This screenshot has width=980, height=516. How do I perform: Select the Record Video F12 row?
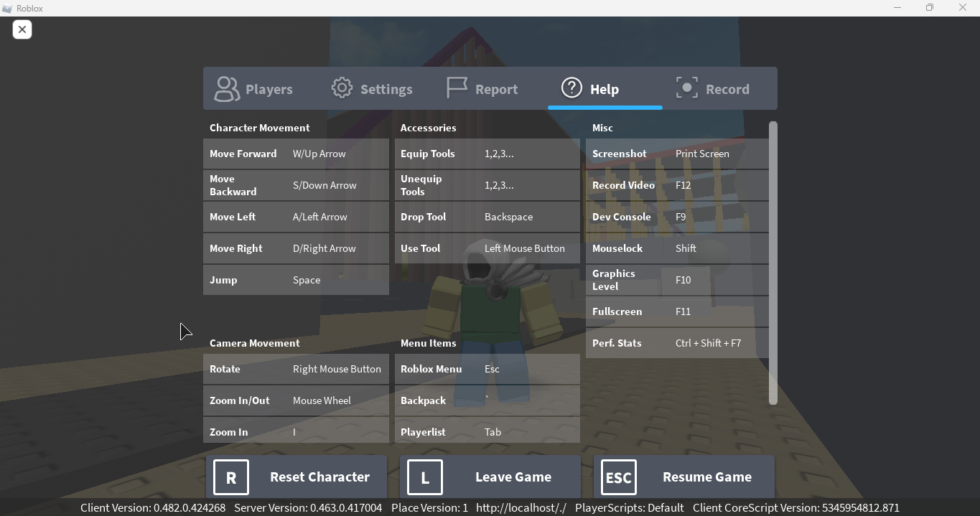(677, 185)
